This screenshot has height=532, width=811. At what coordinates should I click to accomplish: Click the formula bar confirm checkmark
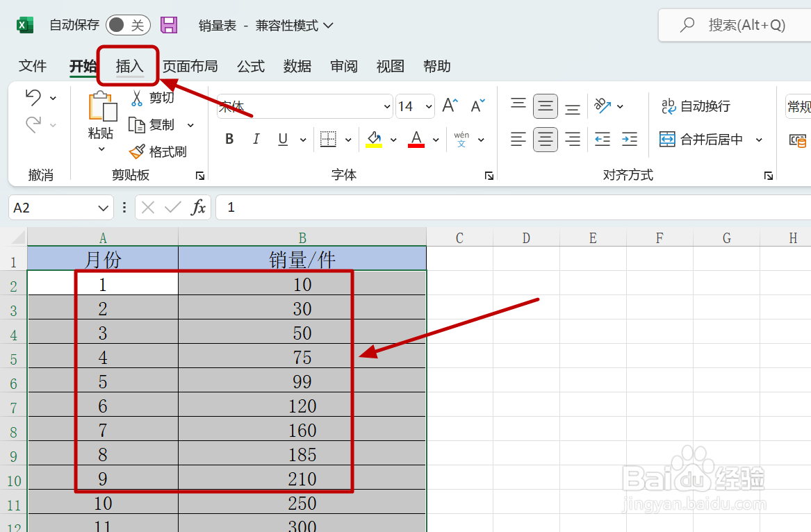(x=173, y=208)
